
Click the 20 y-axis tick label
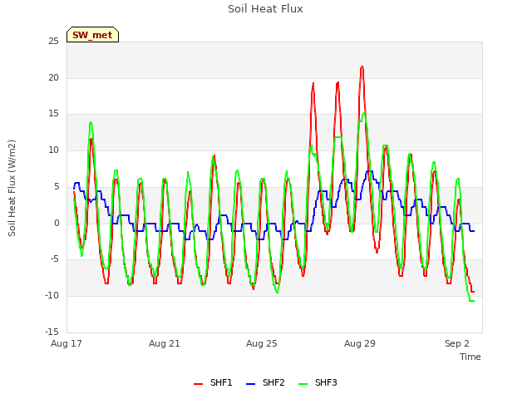53,77
